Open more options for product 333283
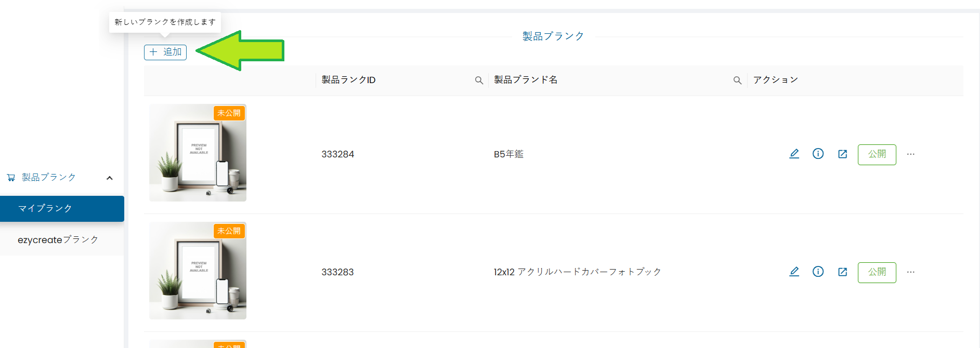The width and height of the screenshot is (980, 348). click(910, 272)
